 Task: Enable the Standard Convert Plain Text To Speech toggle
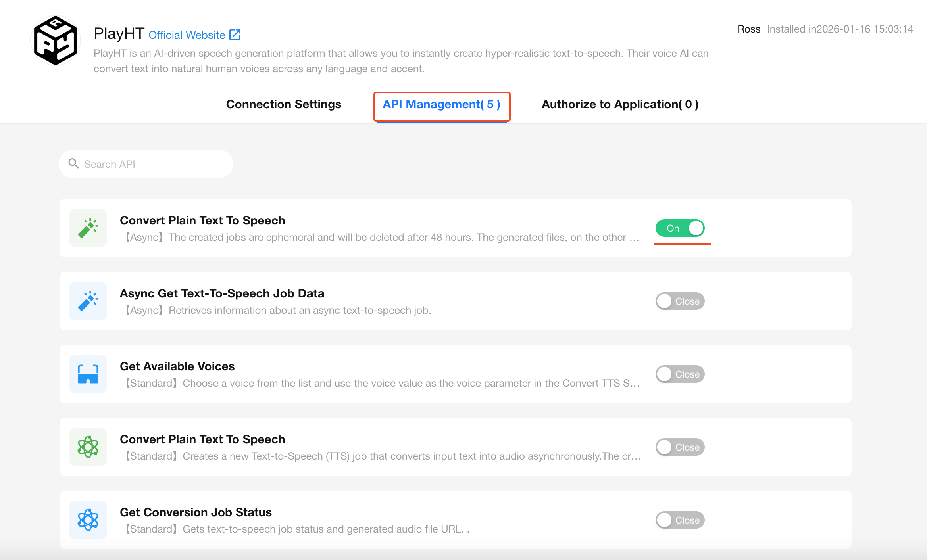pos(680,447)
